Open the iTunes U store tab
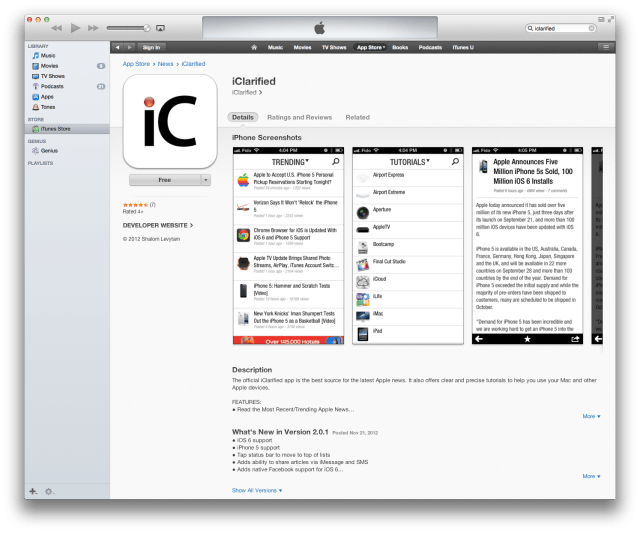 point(463,47)
